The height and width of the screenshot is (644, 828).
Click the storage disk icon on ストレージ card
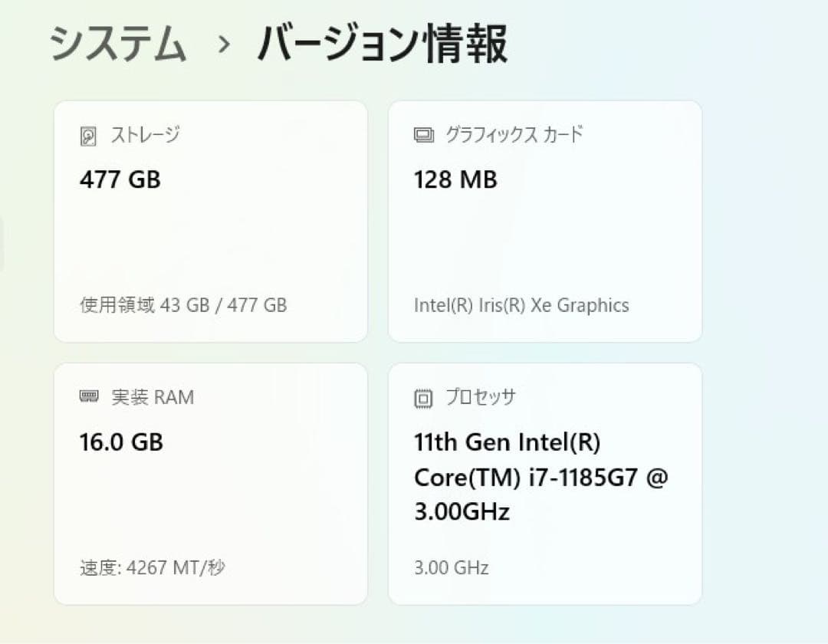click(87, 134)
